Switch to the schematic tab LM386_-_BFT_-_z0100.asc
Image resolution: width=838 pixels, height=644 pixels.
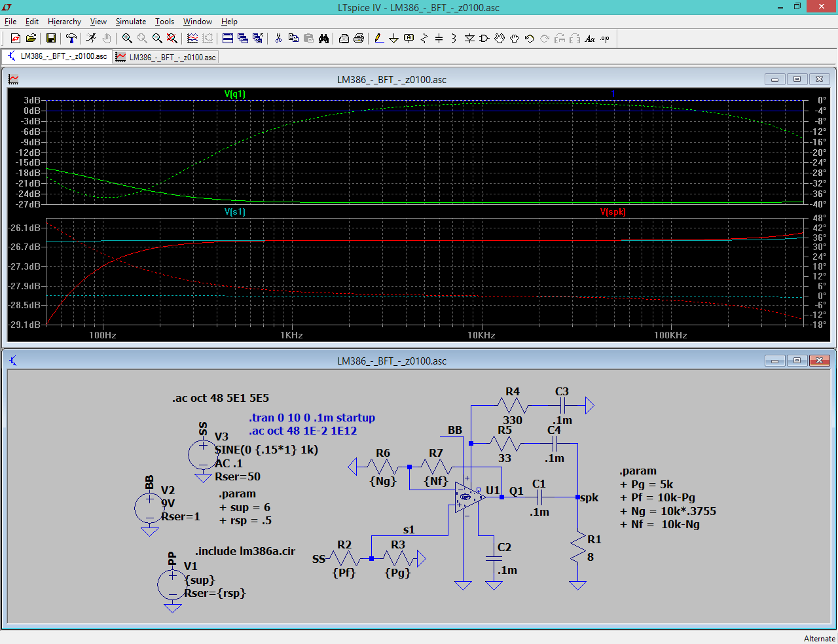(57, 56)
